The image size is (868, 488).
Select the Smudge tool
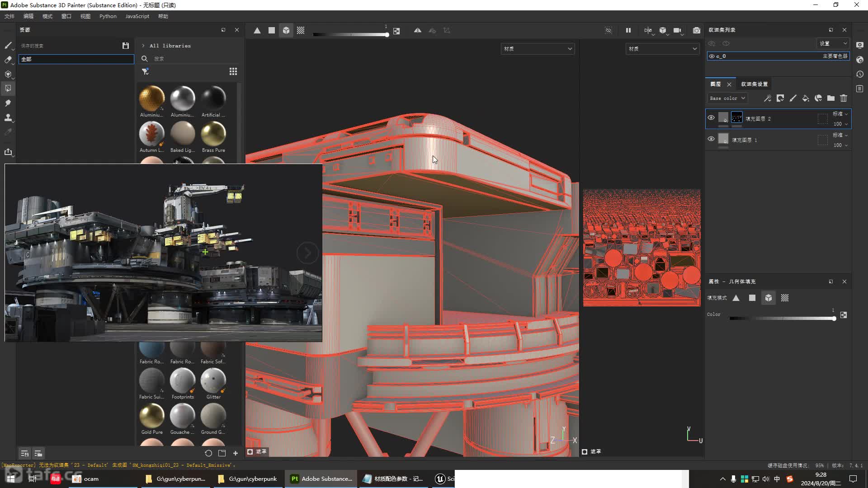pos(8,103)
